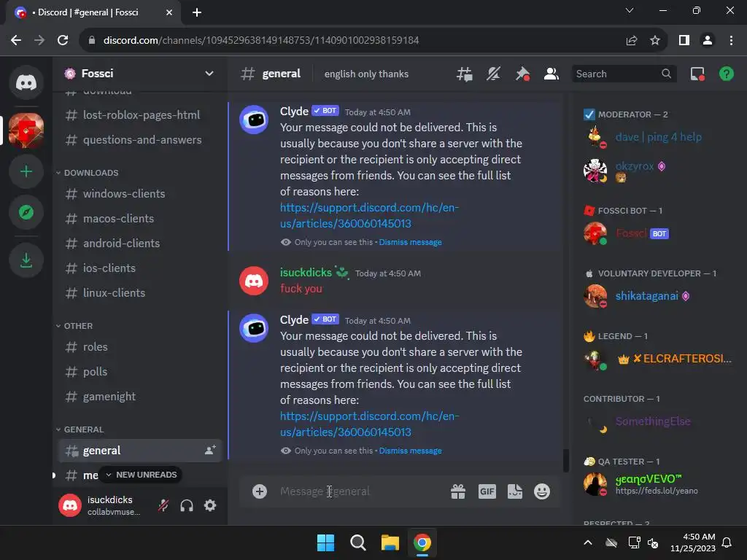The image size is (747, 560).
Task: Open linux-clients channel
Action: (140, 292)
